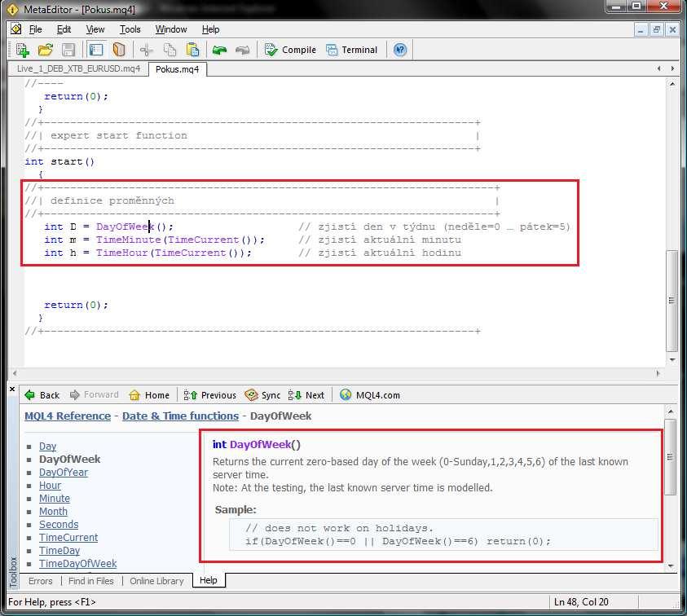The height and width of the screenshot is (616, 687).
Task: Open the DayOfYear help link
Action: 64,473
